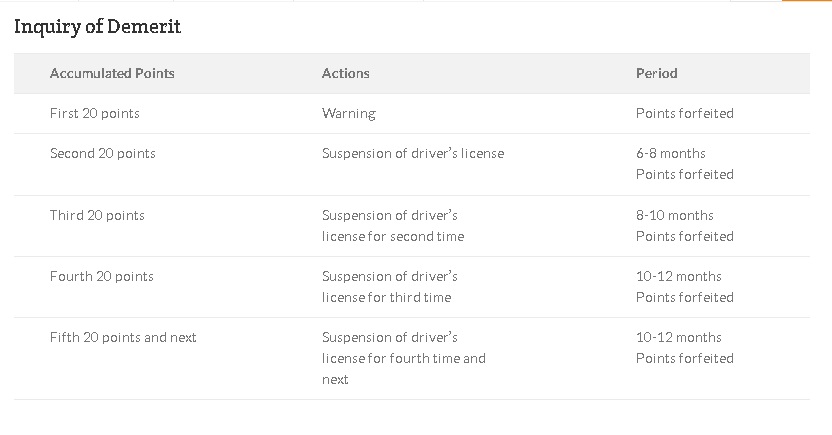Click the First 20 points row
Image resolution: width=832 pixels, height=435 pixels.
tap(412, 114)
